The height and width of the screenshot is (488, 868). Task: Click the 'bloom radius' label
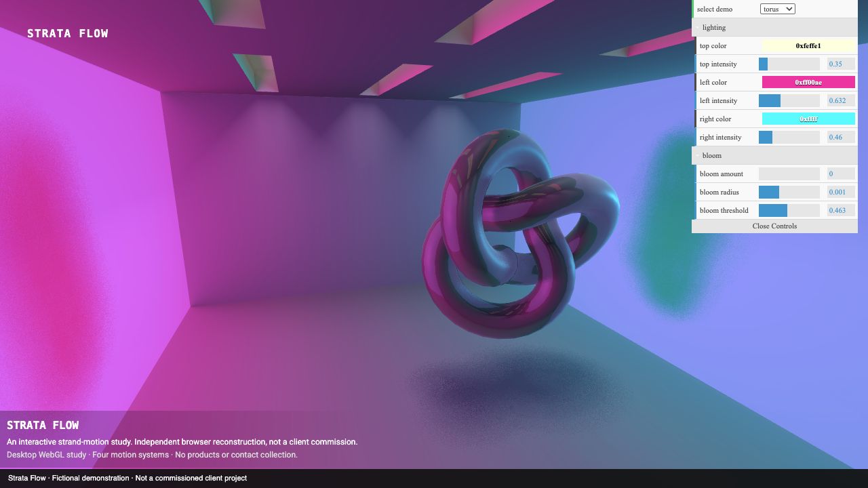click(x=719, y=192)
